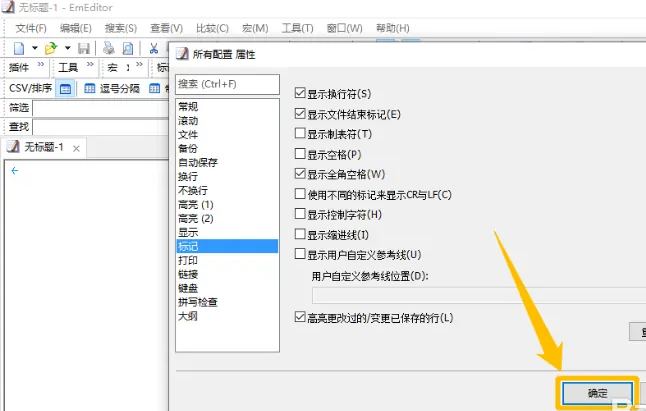Click the 筛选 filter input field
Viewport: 646px width, 411px height.
click(x=101, y=108)
